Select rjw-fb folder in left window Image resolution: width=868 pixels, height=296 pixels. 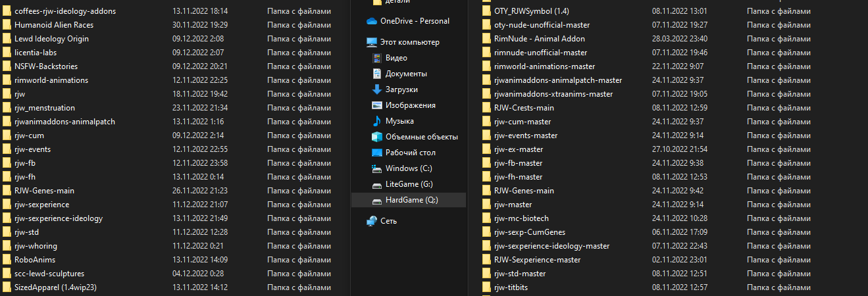coord(24,163)
